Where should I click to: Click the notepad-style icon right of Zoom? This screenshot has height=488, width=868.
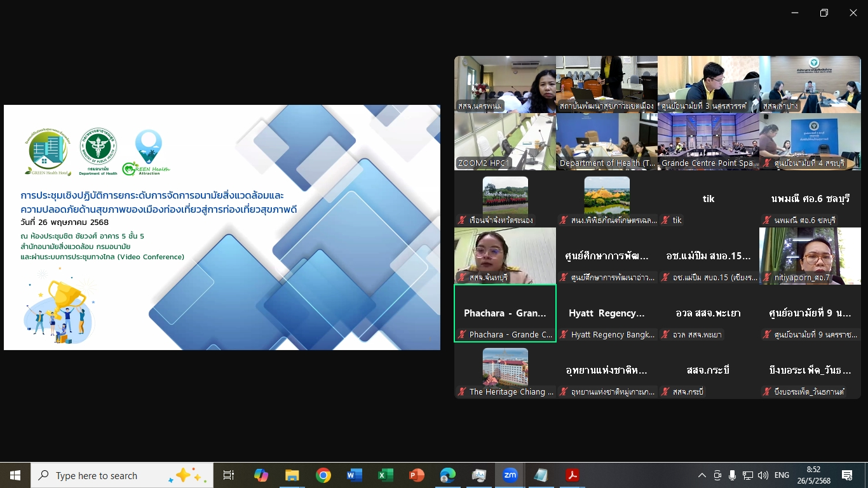click(x=541, y=475)
